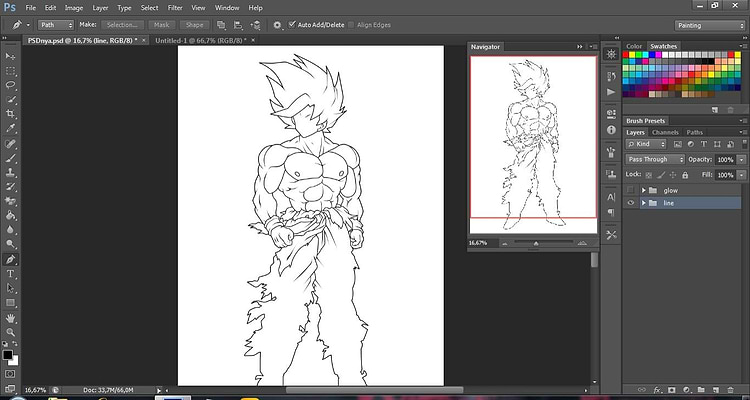The image size is (750, 400).
Task: Open pen options gear menu
Action: click(x=277, y=25)
